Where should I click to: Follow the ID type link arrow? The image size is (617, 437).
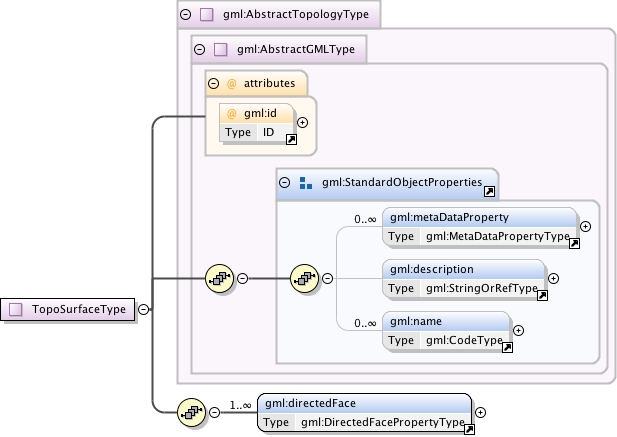tap(291, 139)
